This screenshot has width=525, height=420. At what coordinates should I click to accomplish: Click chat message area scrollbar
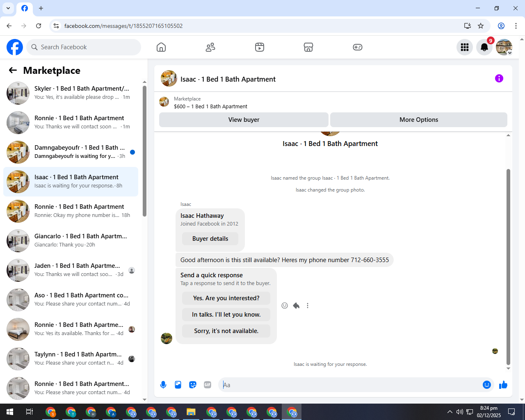tap(509, 267)
